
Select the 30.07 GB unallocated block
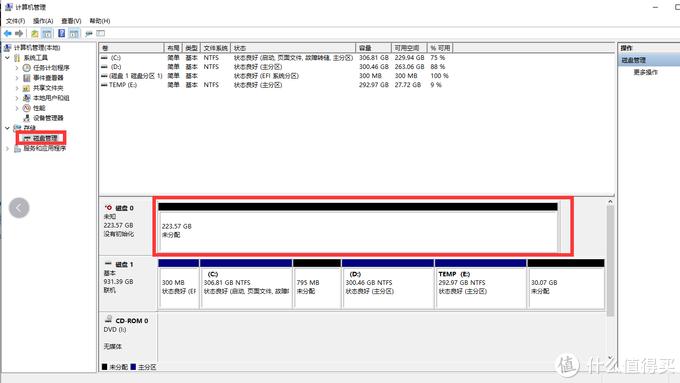click(566, 284)
